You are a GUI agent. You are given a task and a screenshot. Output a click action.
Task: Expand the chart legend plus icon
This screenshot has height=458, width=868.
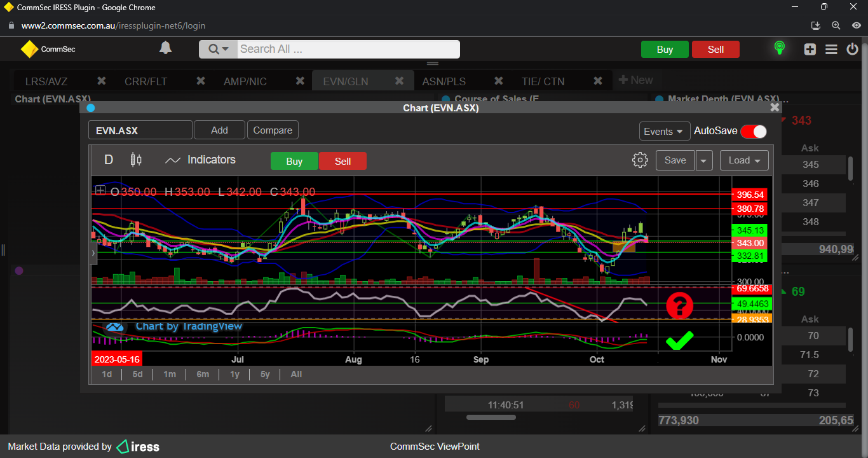pos(100,190)
